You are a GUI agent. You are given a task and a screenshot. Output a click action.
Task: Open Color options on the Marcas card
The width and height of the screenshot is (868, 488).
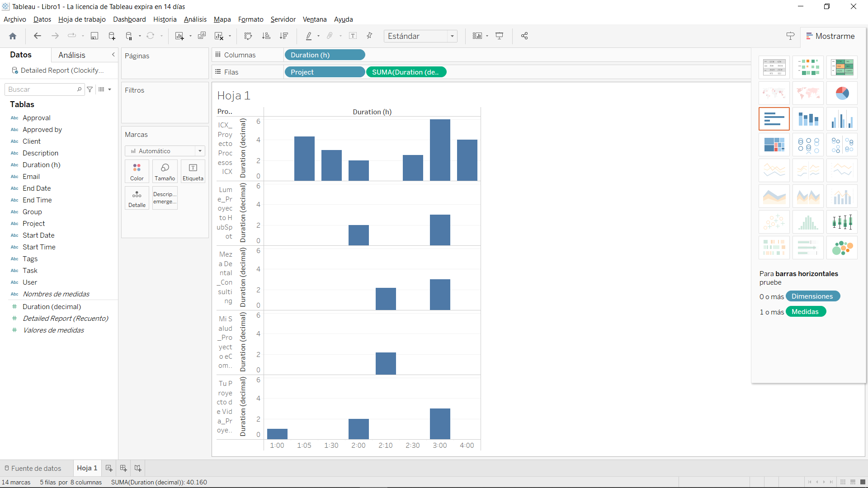point(137,171)
